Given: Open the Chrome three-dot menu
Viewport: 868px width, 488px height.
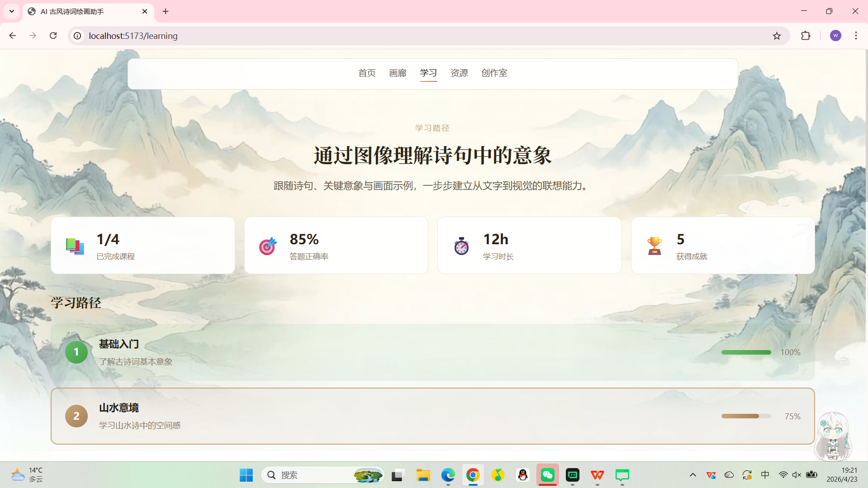Looking at the screenshot, I should [x=856, y=36].
